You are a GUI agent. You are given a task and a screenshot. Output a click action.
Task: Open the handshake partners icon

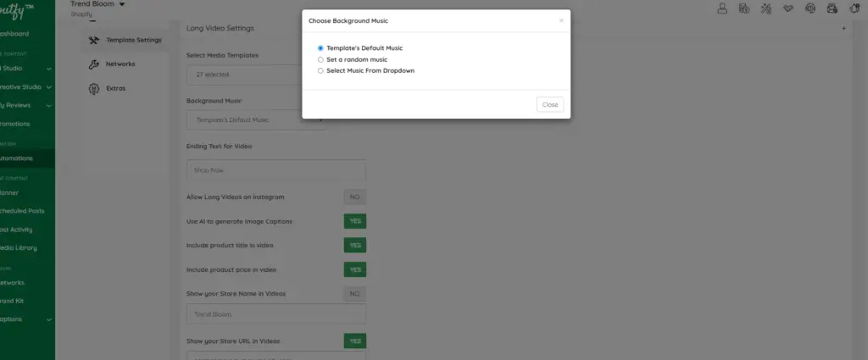[x=788, y=8]
